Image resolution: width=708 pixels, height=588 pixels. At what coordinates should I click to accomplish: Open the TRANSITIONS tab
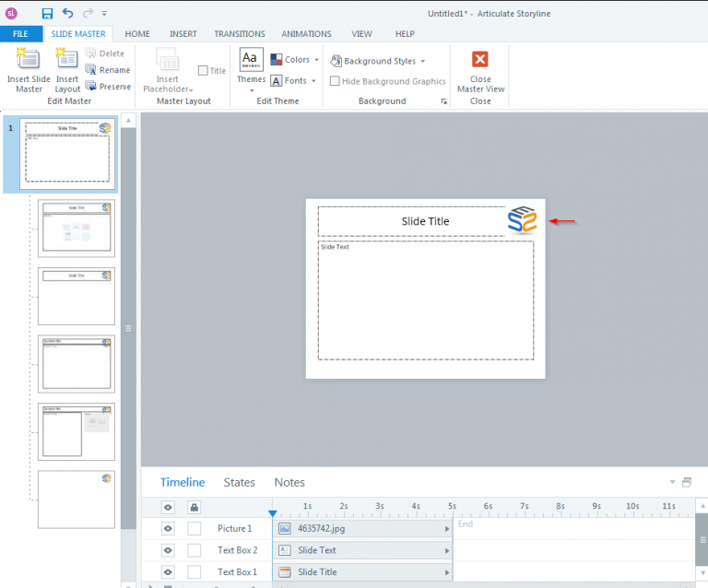(x=240, y=34)
